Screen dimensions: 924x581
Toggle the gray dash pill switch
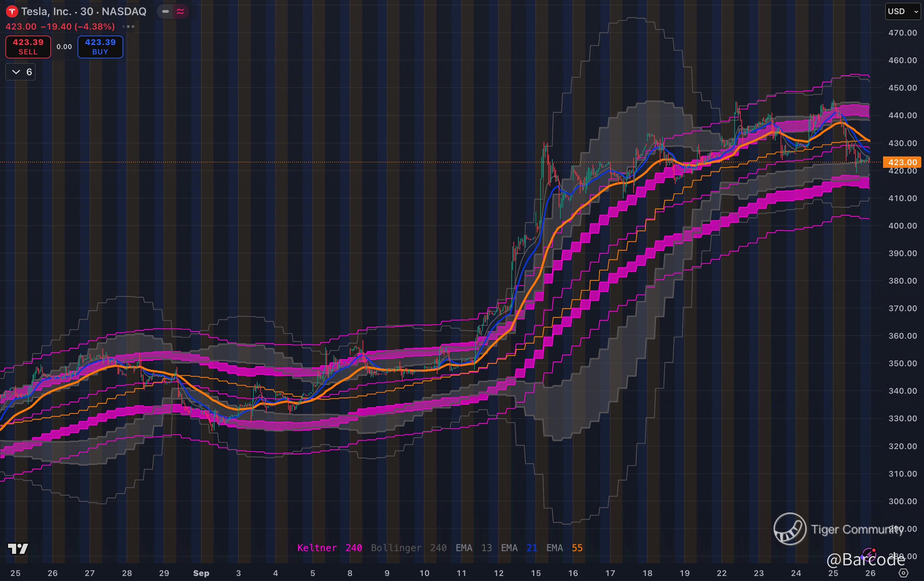[x=166, y=11]
